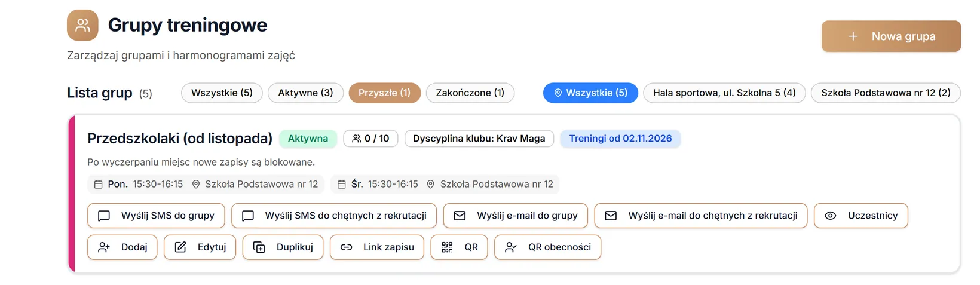The width and height of the screenshot is (980, 285).
Task: Click Dyscyplina klubu: Krav Maga badge
Action: (479, 139)
